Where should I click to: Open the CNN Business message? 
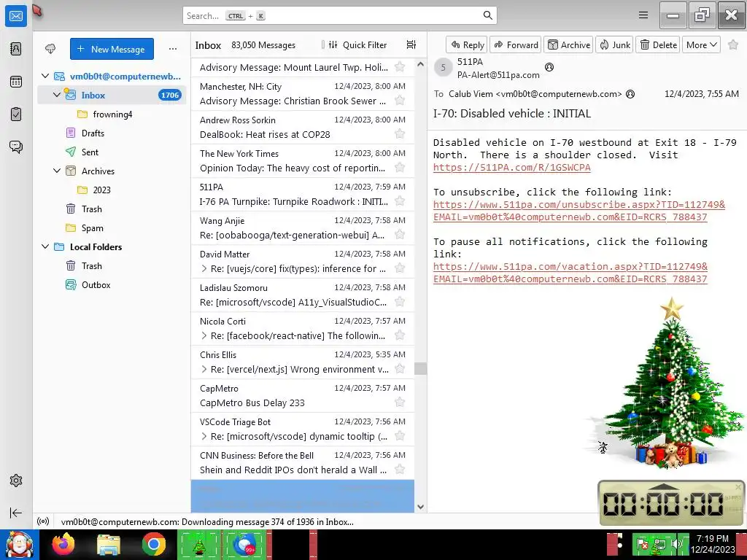[303, 462]
